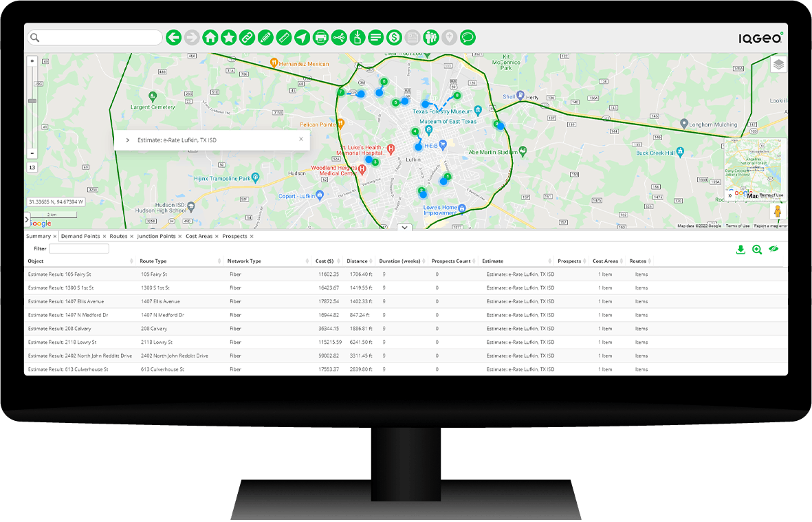Click the pencil edit tool icon
Screen dimensions: 812x522
coord(265,37)
